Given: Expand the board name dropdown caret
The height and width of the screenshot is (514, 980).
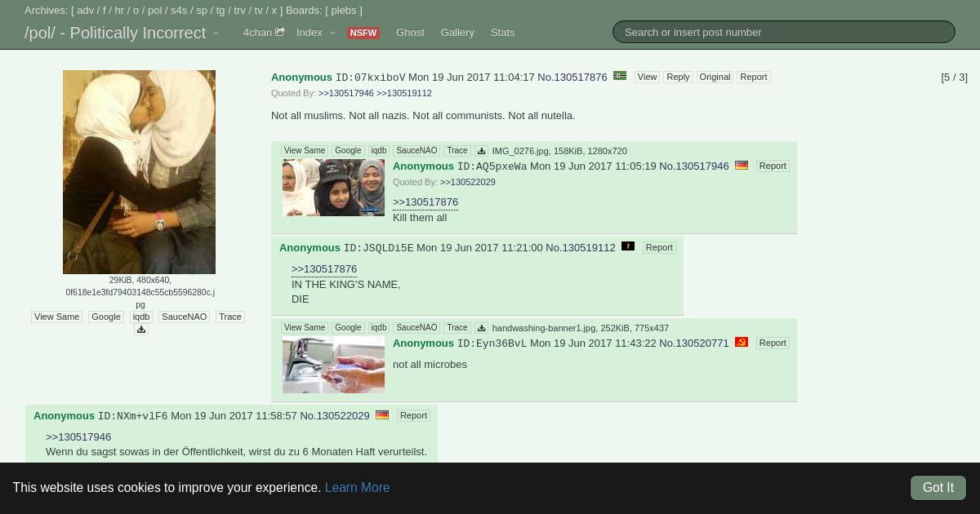Looking at the screenshot, I should (216, 33).
